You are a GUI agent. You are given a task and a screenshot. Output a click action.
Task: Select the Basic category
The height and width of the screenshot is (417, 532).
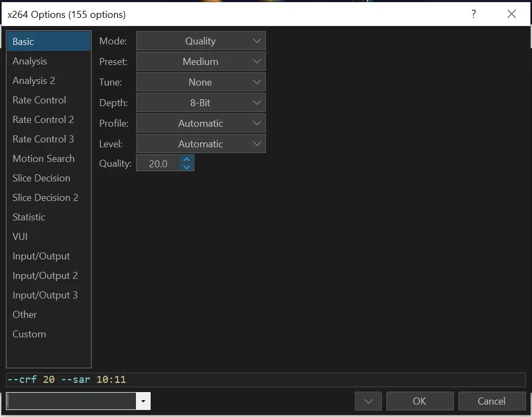coord(49,41)
